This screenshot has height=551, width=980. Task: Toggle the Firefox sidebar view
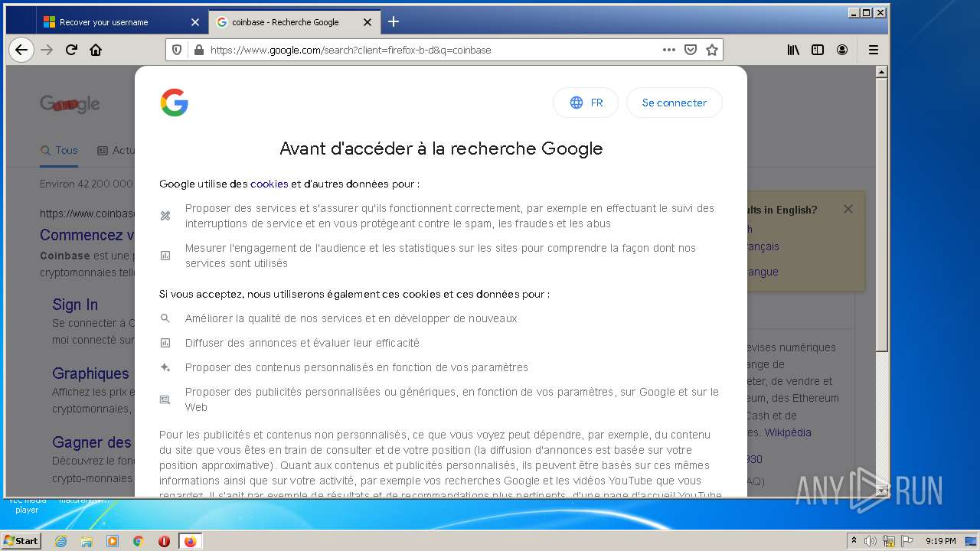[818, 50]
